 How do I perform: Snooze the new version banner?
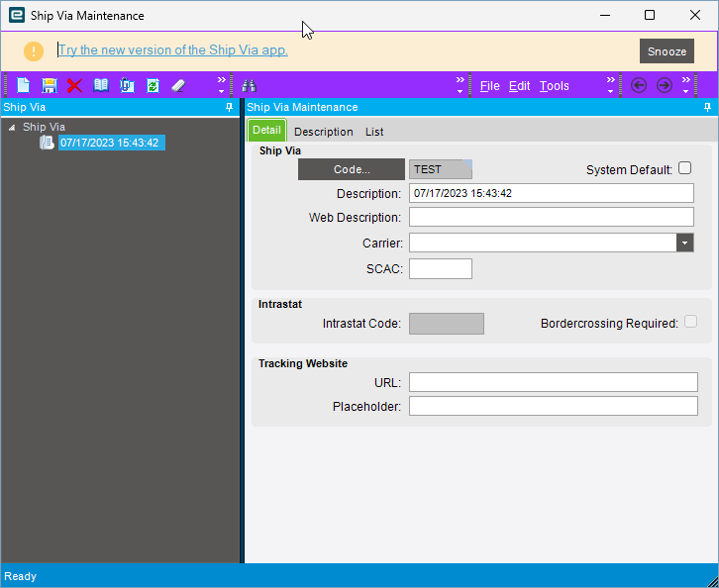(667, 50)
